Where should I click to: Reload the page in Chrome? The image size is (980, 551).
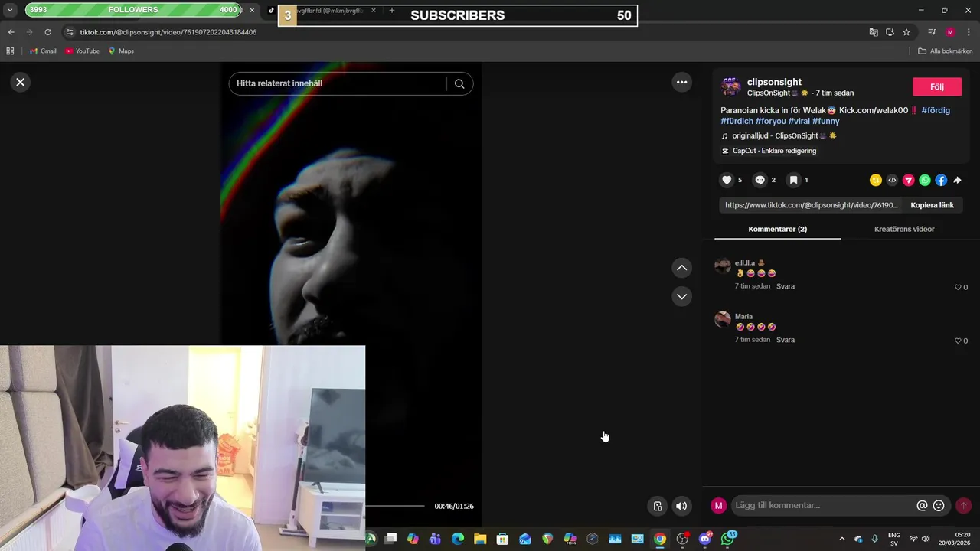pyautogui.click(x=47, y=32)
